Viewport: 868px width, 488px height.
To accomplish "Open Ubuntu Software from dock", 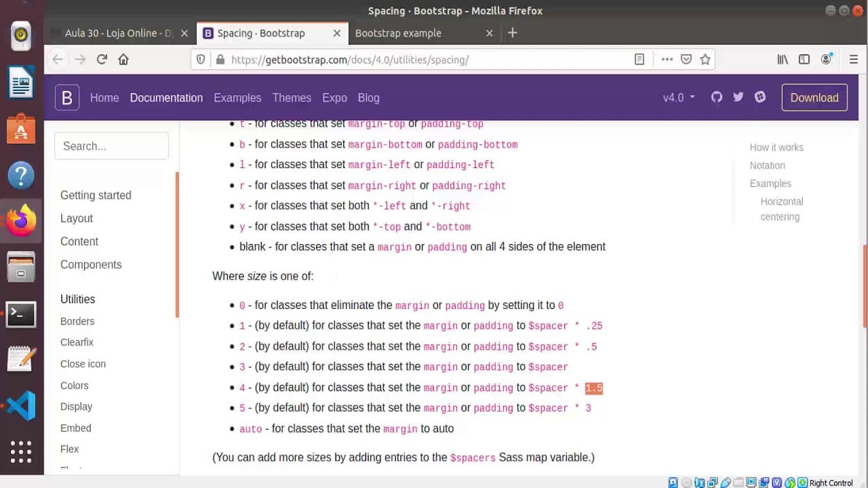I will pos(21,129).
